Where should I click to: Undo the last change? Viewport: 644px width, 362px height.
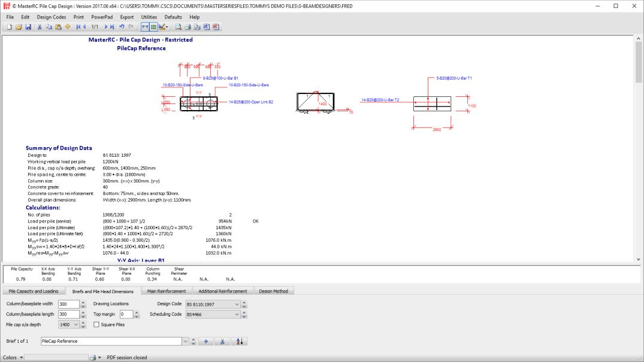pos(122,27)
